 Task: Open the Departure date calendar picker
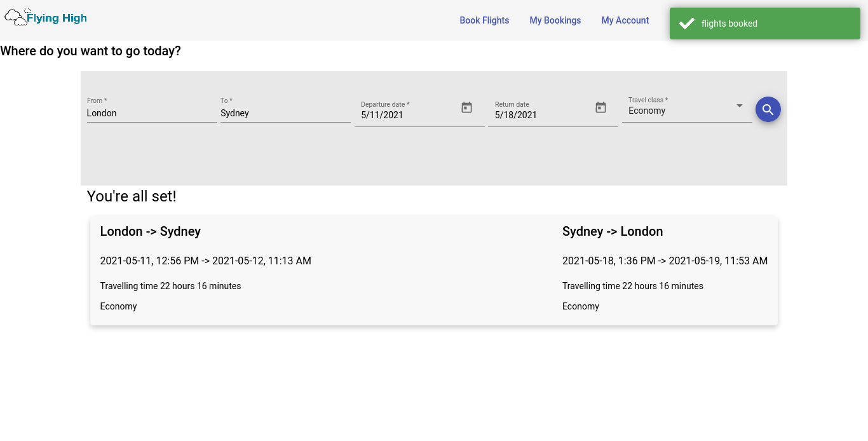466,108
